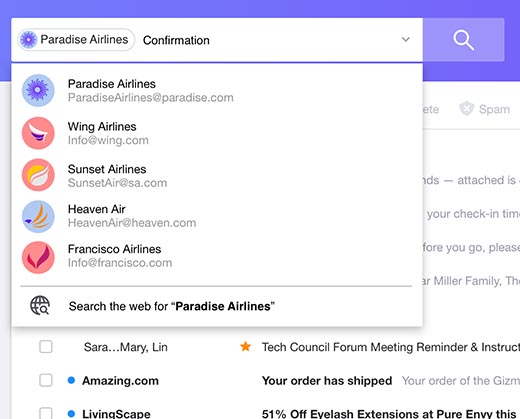Pick the Sunset Airlines avatar icon
This screenshot has width=520, height=419.
38,175
